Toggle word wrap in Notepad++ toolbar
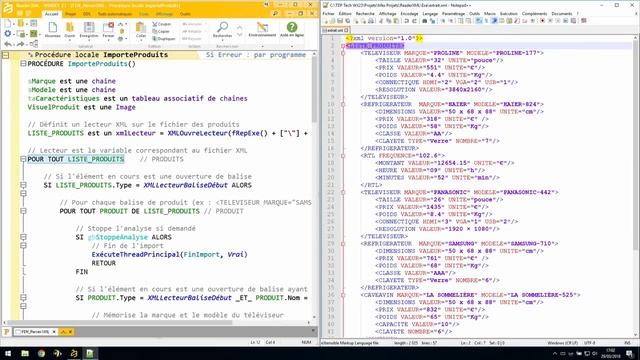Screen dimensions: 640x360 pos(478,20)
